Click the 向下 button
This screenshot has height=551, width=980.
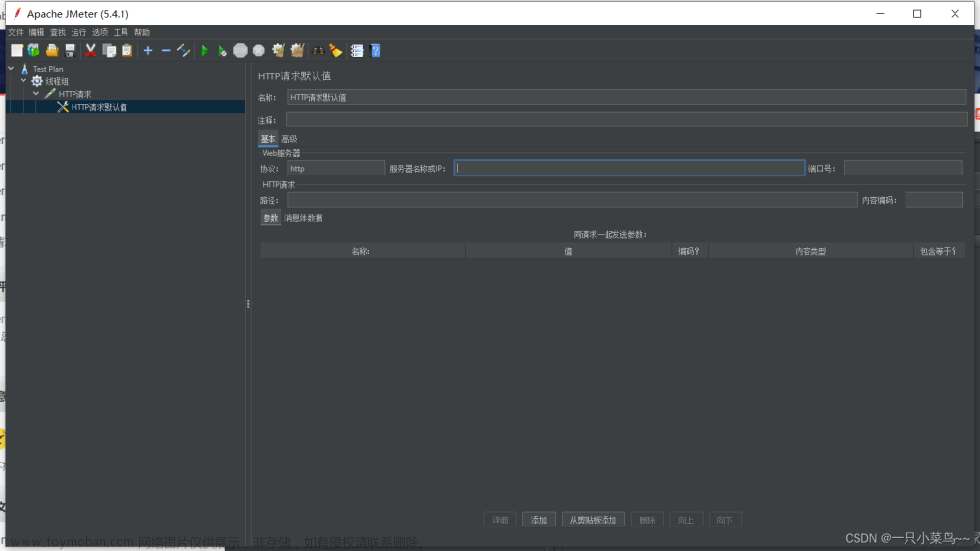coord(725,520)
